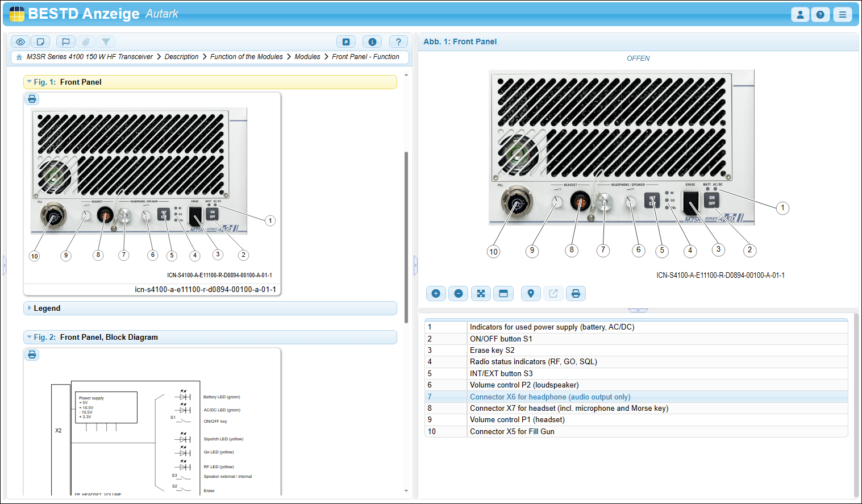
Task: Select legend row Connector X5 for Fill Gun
Action: coord(636,431)
